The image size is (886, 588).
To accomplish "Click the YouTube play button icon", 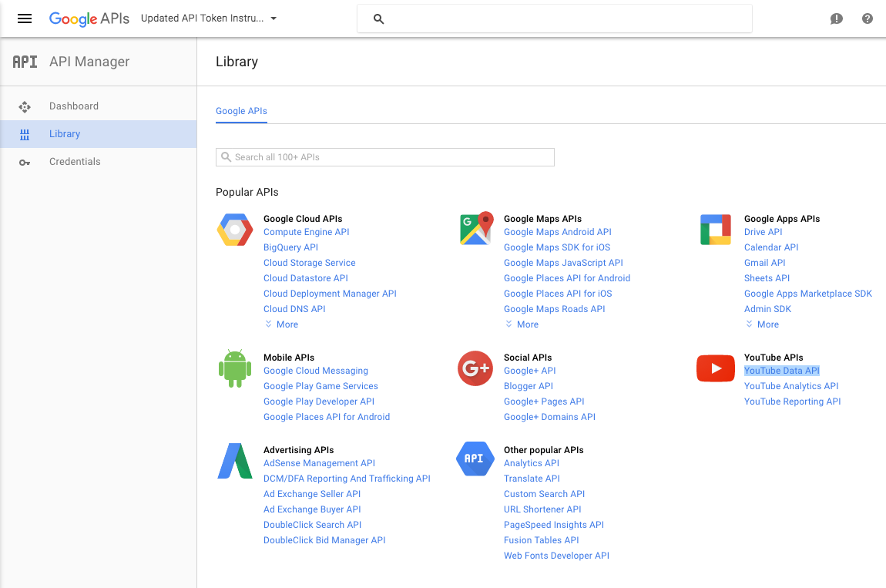I will 715,368.
